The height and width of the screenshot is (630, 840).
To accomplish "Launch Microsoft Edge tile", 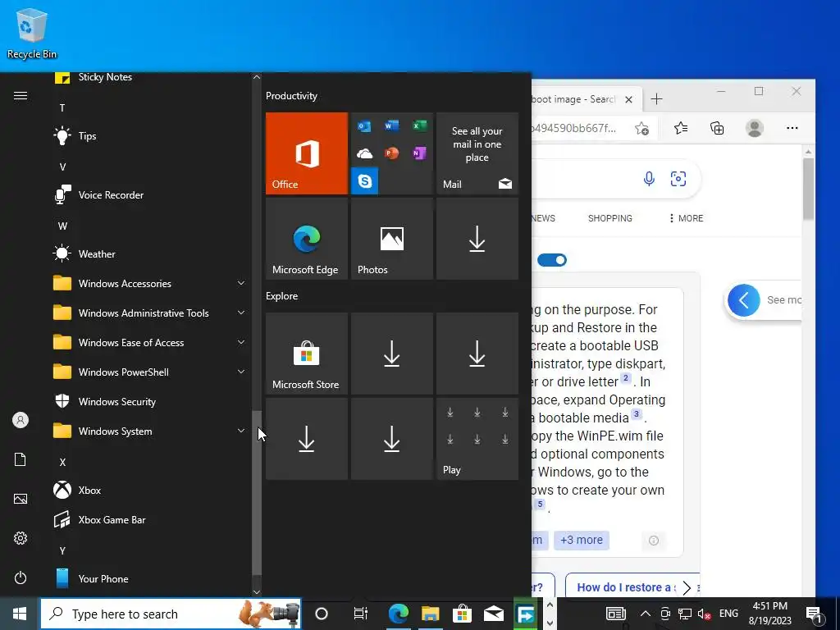I will [x=307, y=239].
